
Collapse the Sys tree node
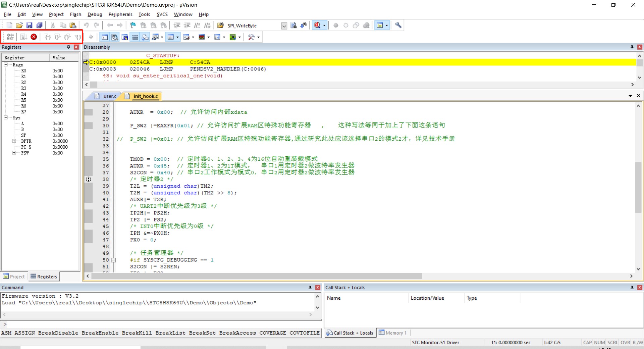click(6, 117)
